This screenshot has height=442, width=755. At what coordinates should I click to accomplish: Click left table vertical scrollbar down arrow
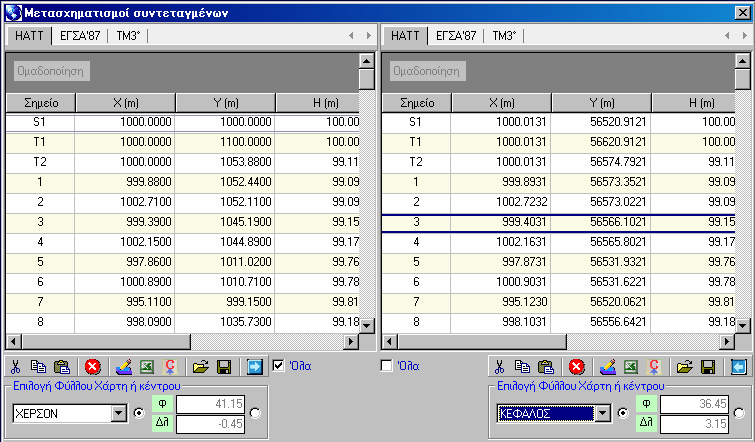(367, 325)
